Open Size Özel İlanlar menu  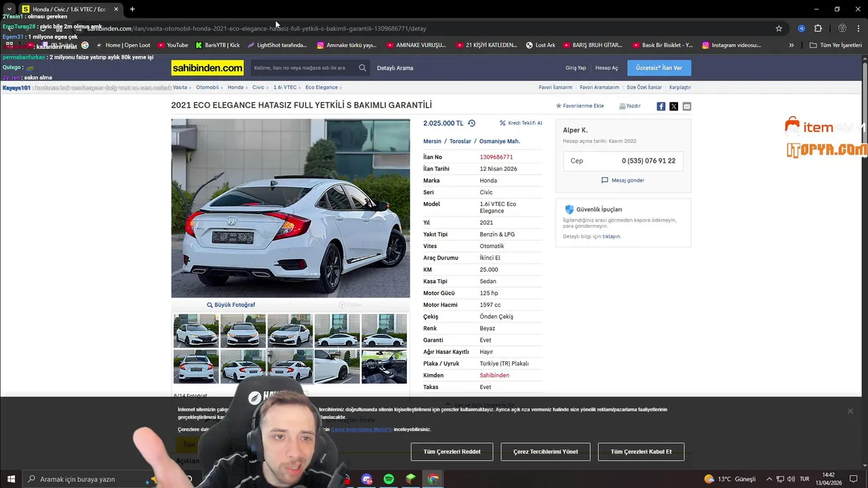(x=644, y=87)
